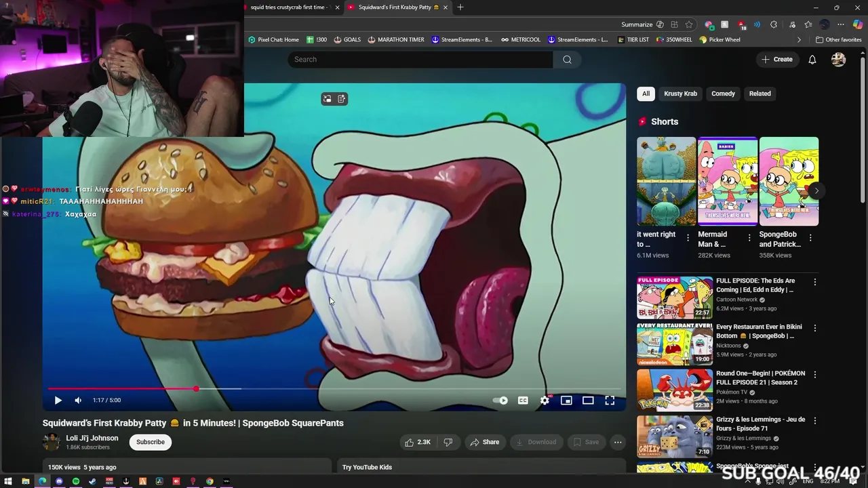
Task: Focus the YouTube search box
Action: (420, 60)
